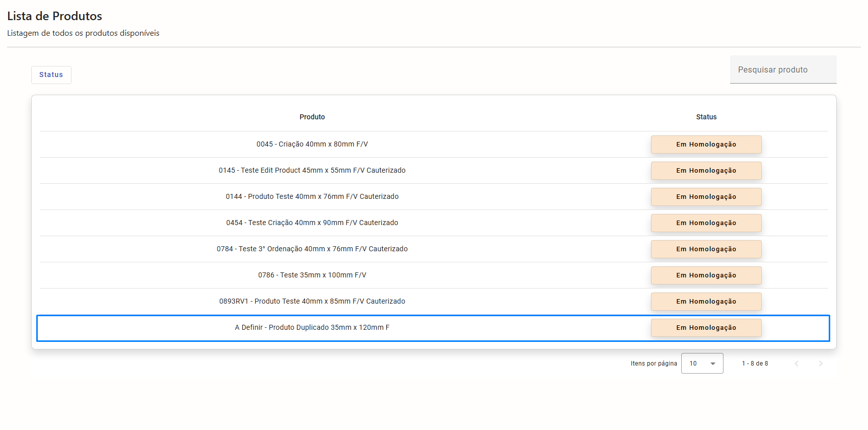Sort by Status column header
Screen dimensions: 868x430
(706, 117)
